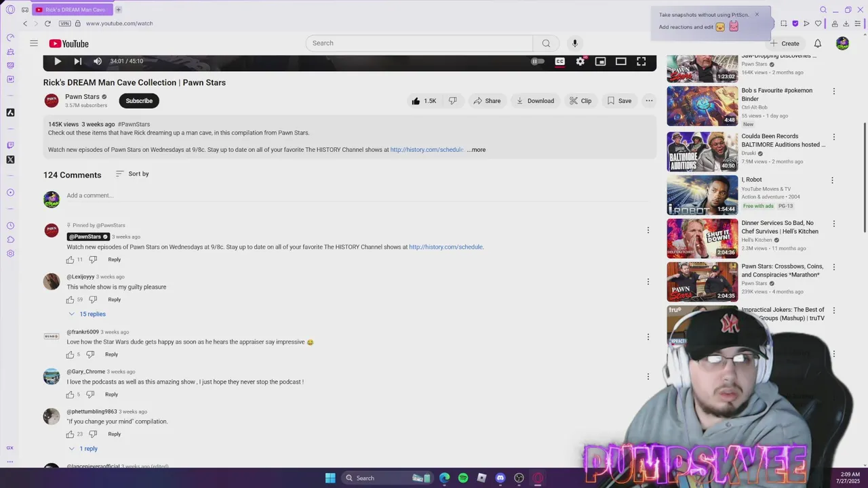Toggle closed captions
This screenshot has height=488, width=868.
coord(560,61)
